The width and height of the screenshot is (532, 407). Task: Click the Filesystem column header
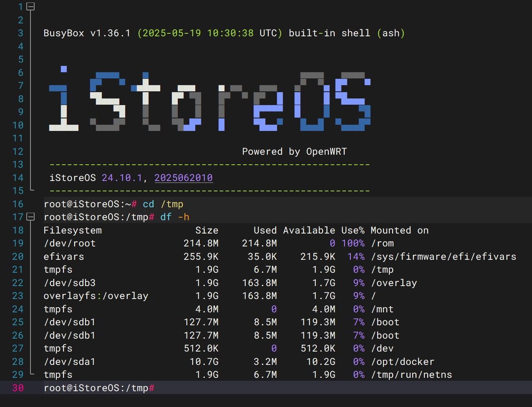click(73, 230)
